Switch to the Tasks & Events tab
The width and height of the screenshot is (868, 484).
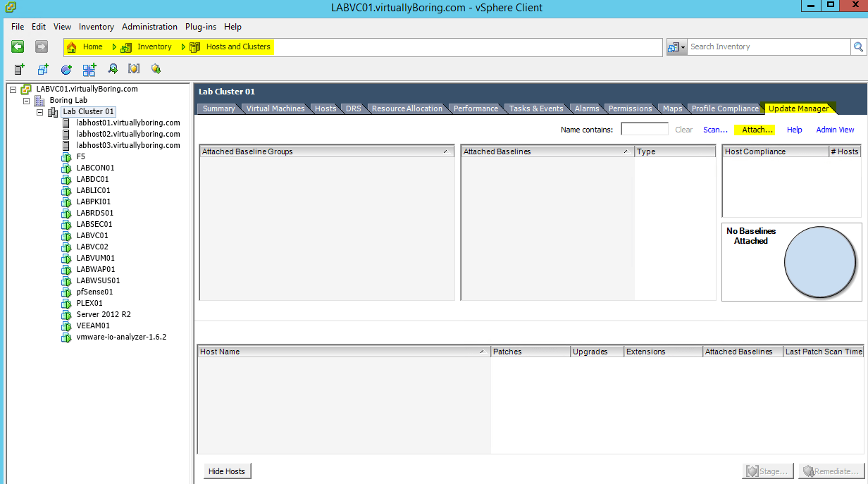point(536,108)
